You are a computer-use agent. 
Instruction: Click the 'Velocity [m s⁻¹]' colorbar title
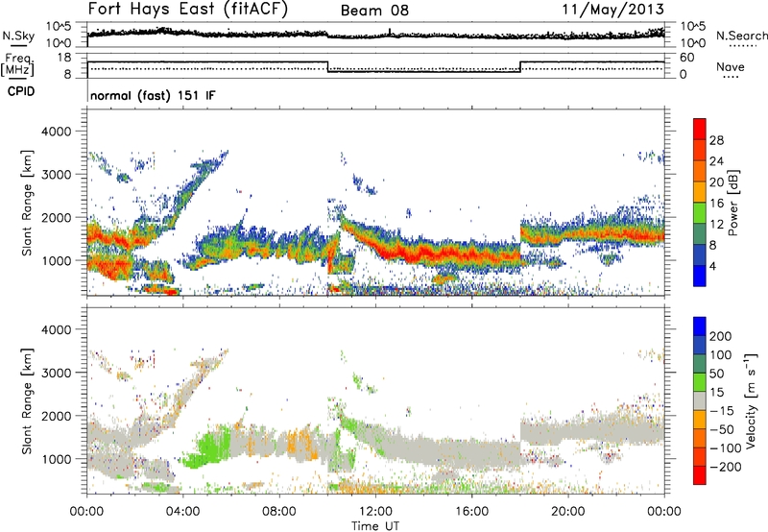point(751,400)
